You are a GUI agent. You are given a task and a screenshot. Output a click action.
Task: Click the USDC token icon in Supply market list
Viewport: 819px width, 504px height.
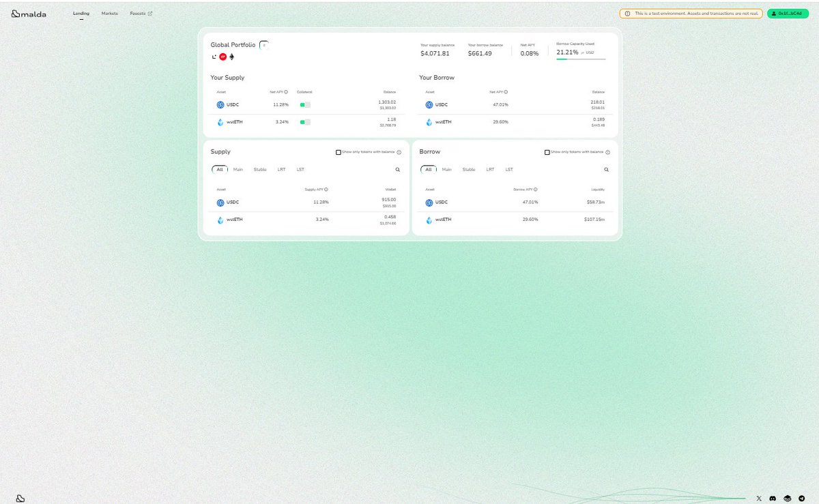(220, 203)
